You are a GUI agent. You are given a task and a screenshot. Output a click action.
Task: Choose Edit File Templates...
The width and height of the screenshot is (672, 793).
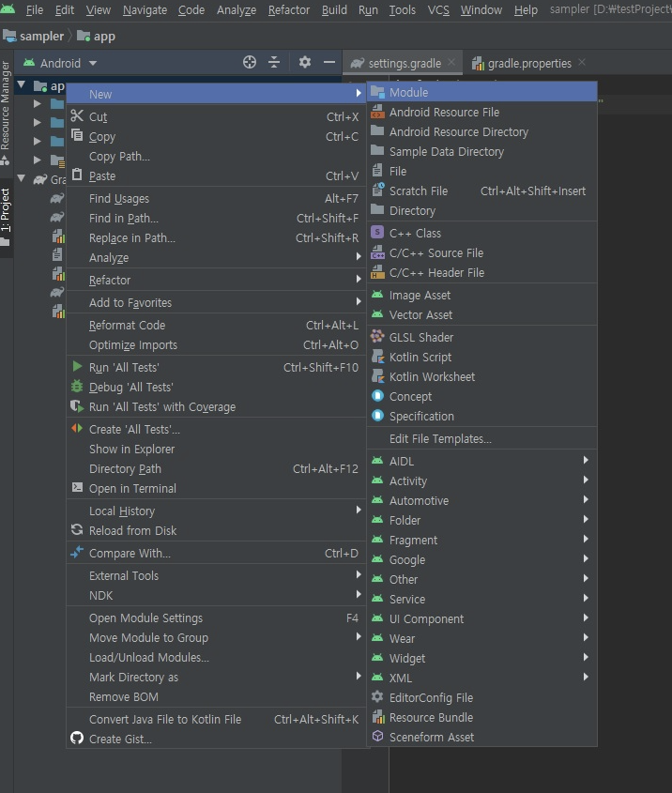point(481,438)
